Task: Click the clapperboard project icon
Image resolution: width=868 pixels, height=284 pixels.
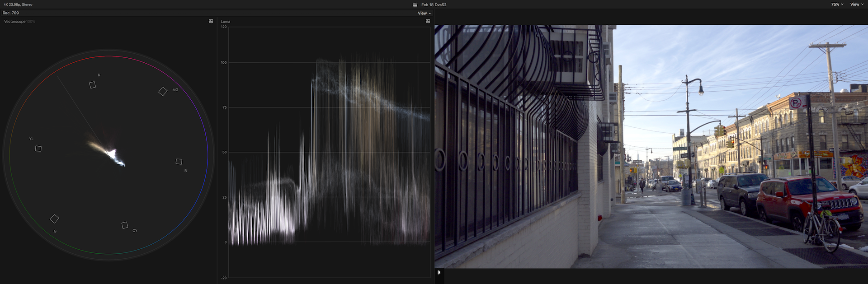Action: [x=415, y=5]
